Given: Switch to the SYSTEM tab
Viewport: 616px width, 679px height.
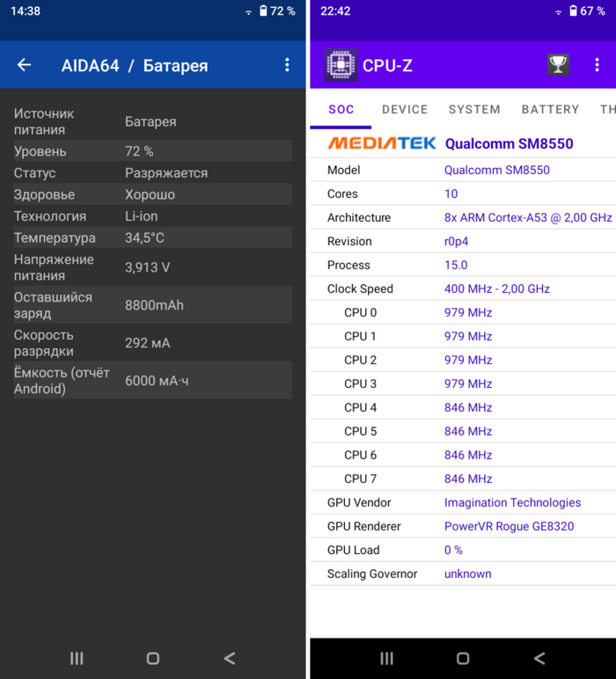Looking at the screenshot, I should point(474,109).
